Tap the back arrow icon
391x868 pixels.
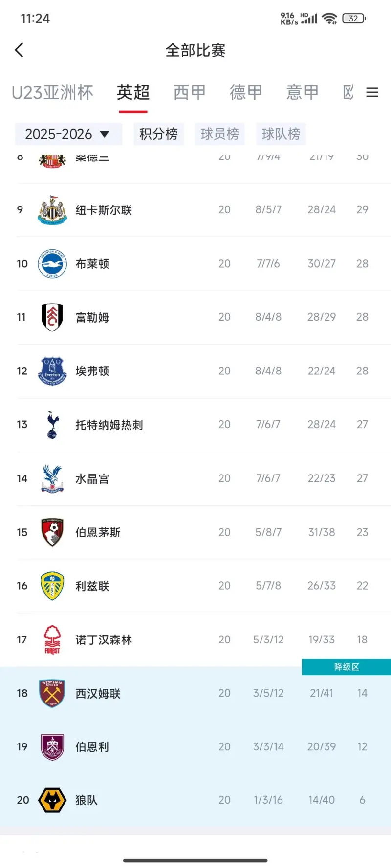(20, 50)
